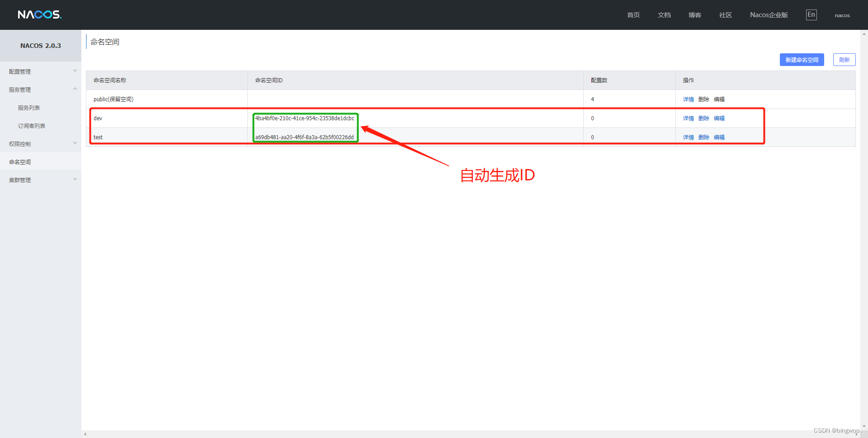
Task: Click the 刷新 button
Action: click(844, 60)
